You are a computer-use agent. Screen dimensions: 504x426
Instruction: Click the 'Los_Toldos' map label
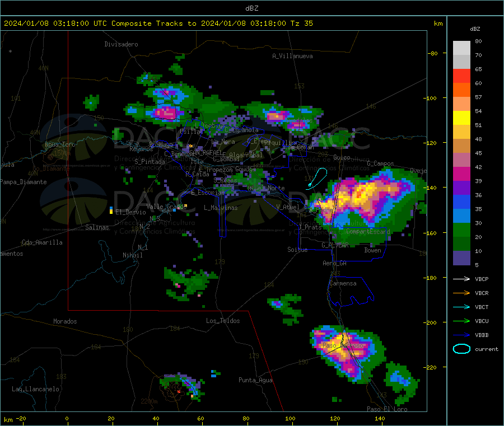click(x=223, y=321)
